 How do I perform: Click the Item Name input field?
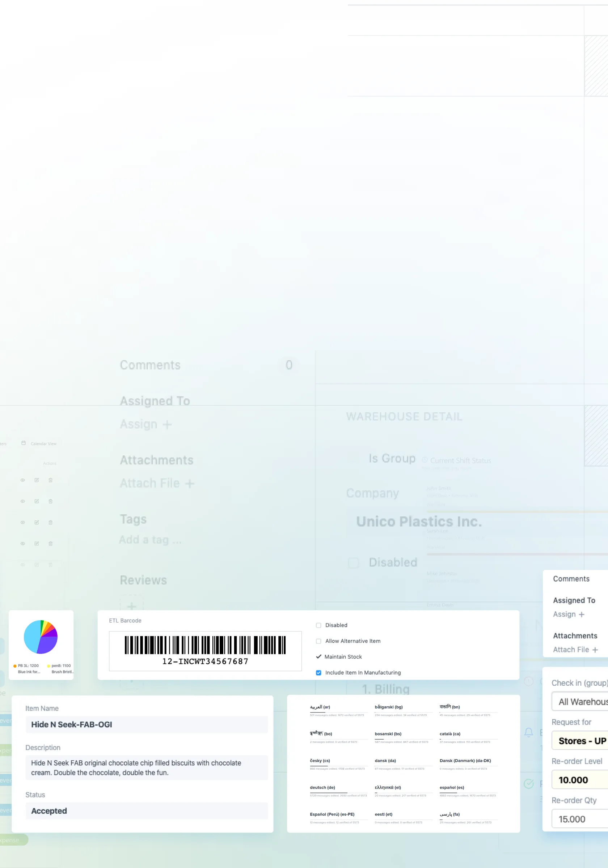point(147,725)
